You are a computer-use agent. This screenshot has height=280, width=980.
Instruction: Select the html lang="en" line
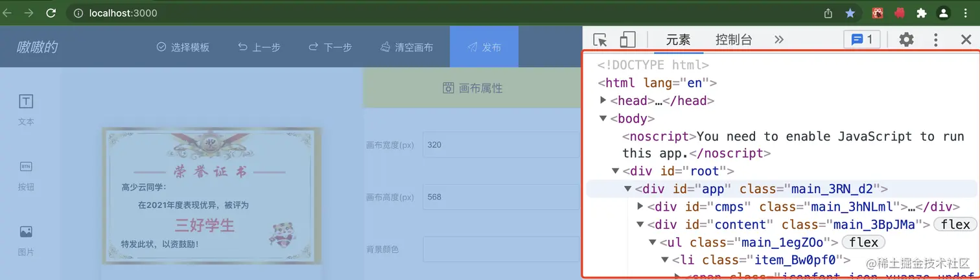pyautogui.click(x=657, y=83)
